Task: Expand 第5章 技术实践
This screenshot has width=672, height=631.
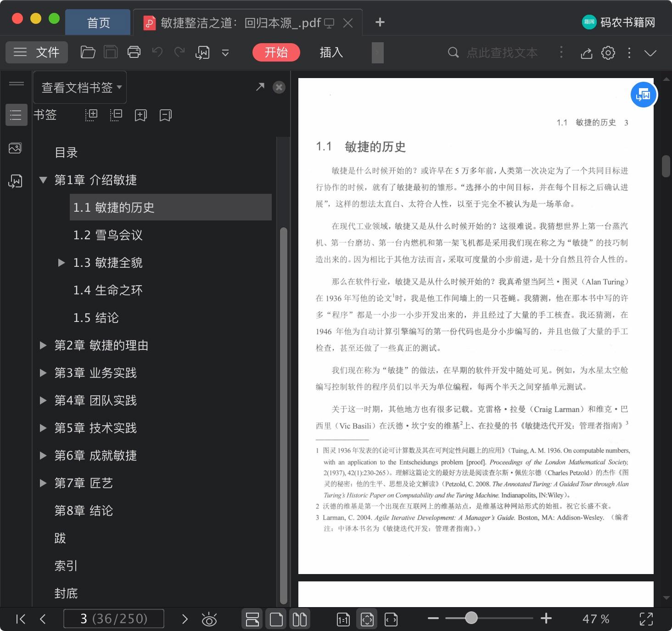Action: click(x=43, y=428)
